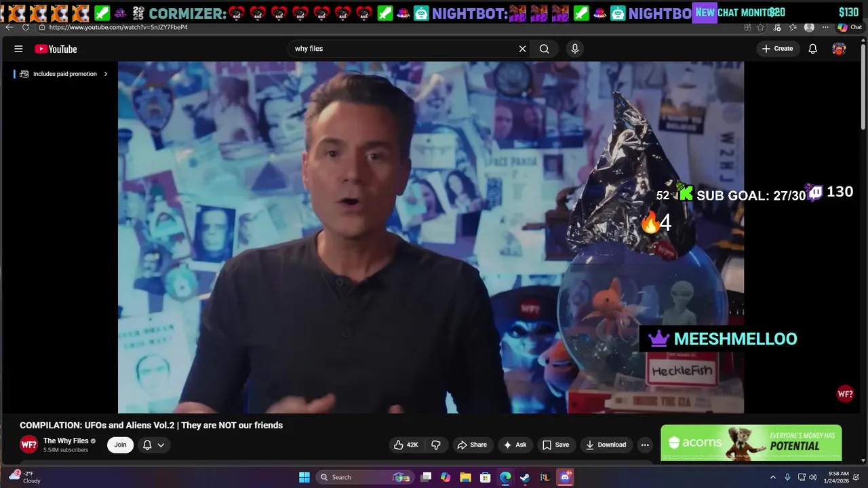This screenshot has height=488, width=868.
Task: Open Task View in the taskbar
Action: tap(426, 477)
